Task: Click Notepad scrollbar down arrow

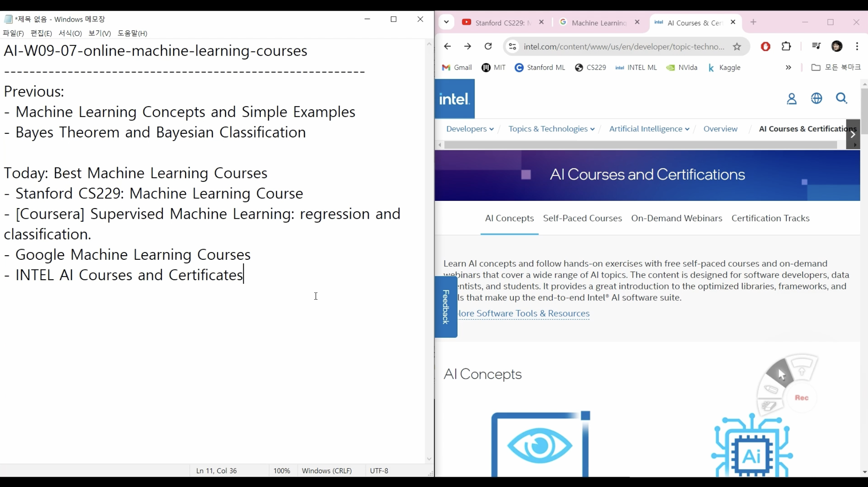Action: click(429, 459)
